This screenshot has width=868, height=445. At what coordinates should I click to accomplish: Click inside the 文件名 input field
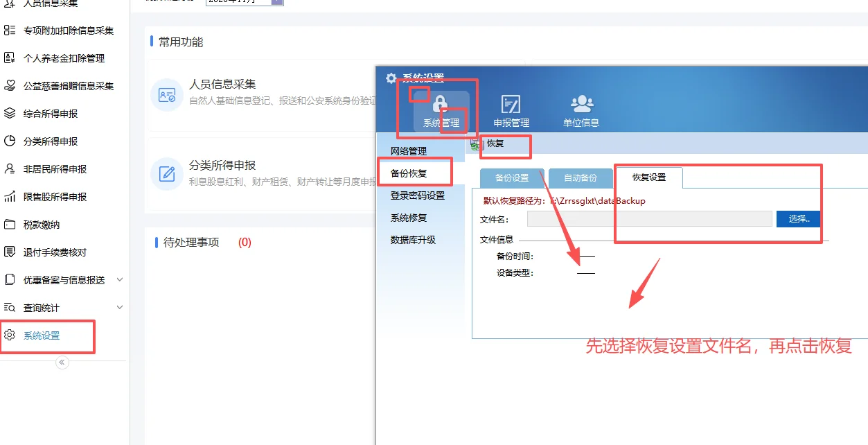649,218
